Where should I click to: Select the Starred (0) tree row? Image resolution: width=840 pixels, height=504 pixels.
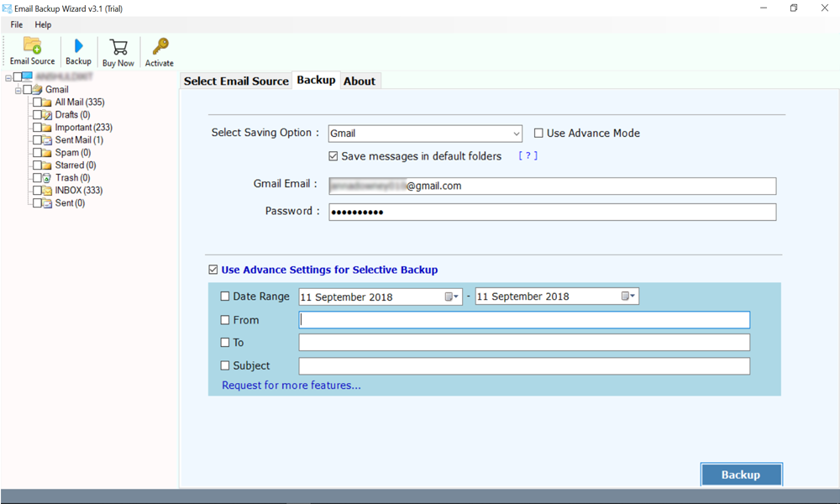[x=76, y=165]
